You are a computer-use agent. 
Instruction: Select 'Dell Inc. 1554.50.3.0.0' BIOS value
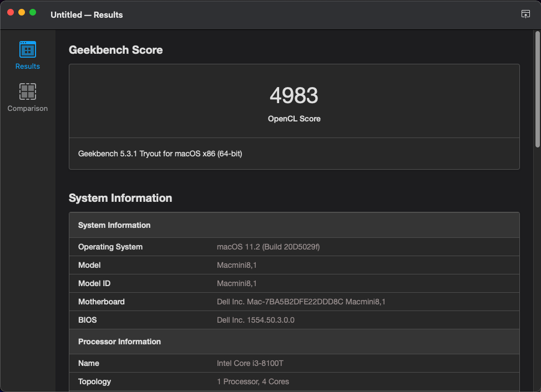(x=256, y=320)
